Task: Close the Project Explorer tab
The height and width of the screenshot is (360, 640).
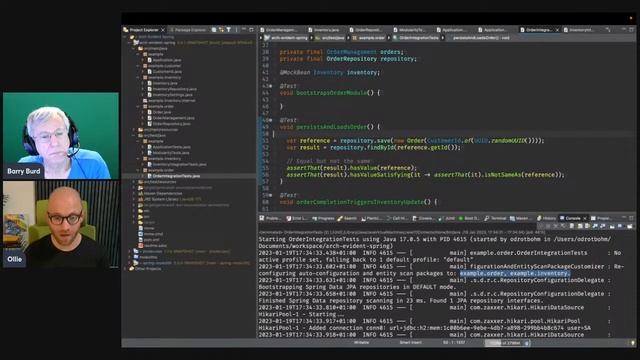Action: [x=163, y=30]
